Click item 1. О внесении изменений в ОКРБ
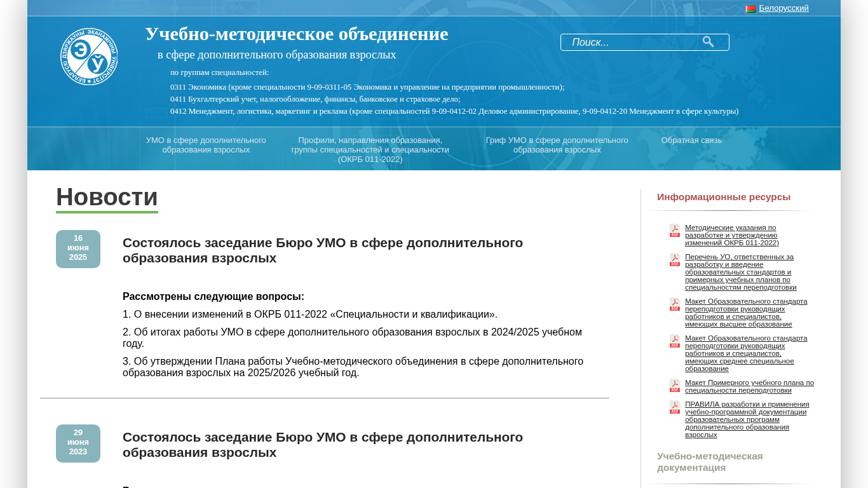 [x=310, y=315]
